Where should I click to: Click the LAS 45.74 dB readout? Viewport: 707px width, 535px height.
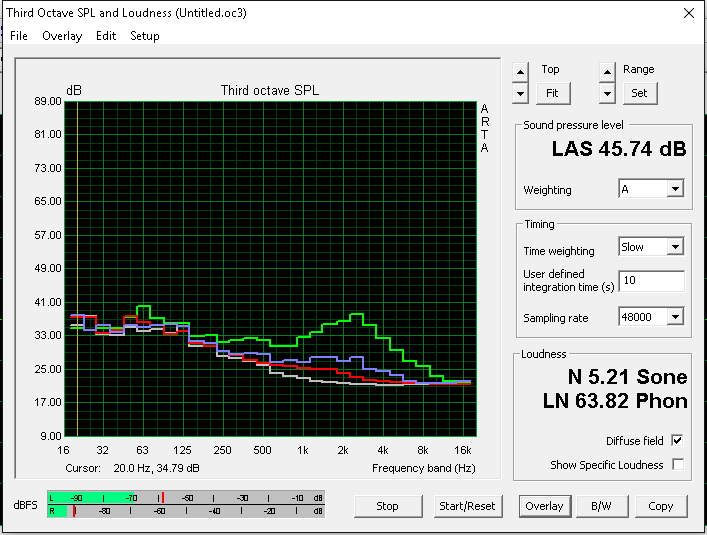click(619, 149)
